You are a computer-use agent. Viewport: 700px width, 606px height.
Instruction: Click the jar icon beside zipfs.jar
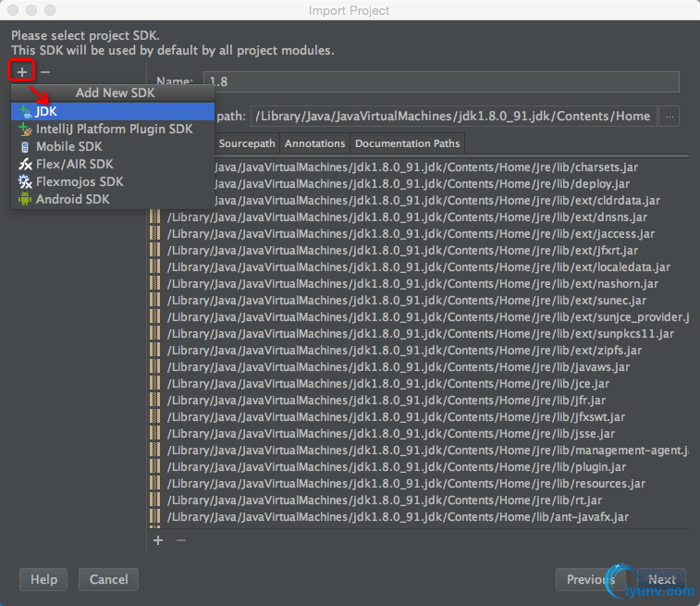(155, 351)
